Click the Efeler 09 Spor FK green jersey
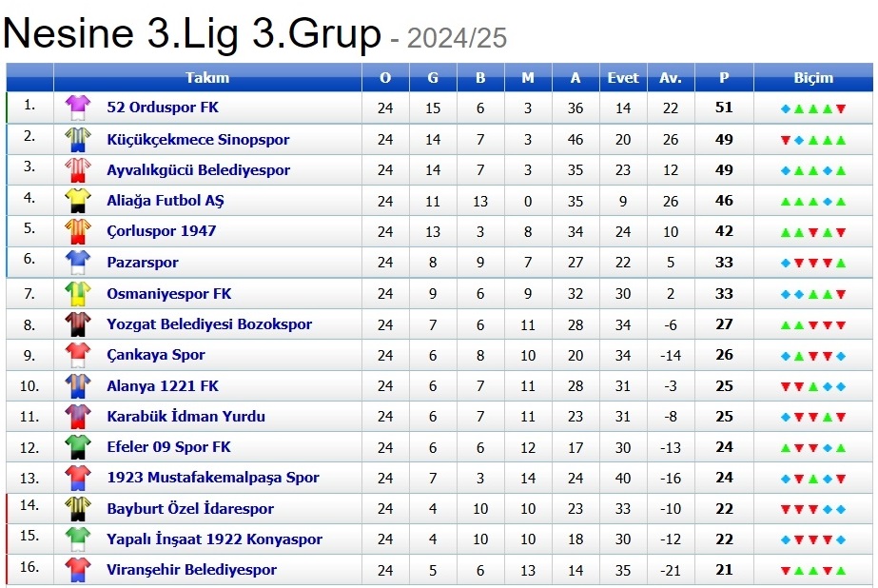This screenshot has width=878, height=588. pos(77,447)
